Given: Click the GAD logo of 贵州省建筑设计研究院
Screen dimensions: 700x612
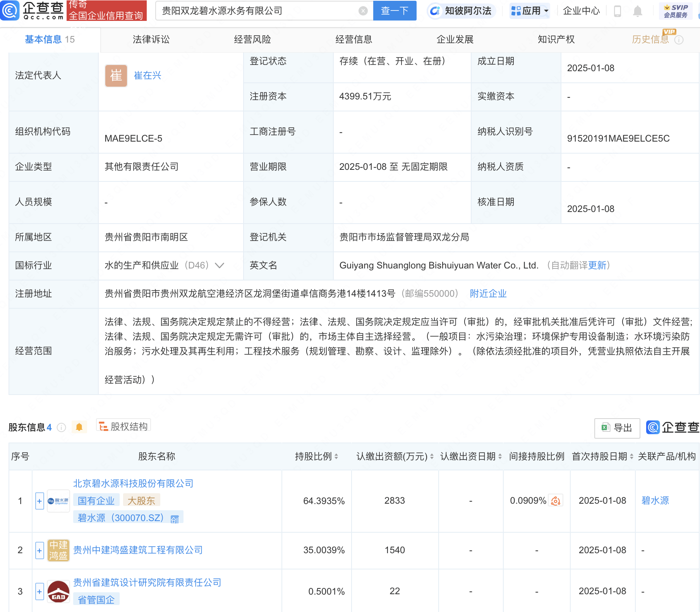Looking at the screenshot, I should (x=58, y=591).
